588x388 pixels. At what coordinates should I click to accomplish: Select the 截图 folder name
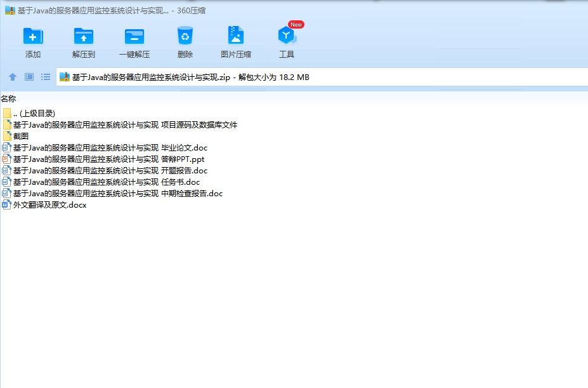pyautogui.click(x=21, y=136)
